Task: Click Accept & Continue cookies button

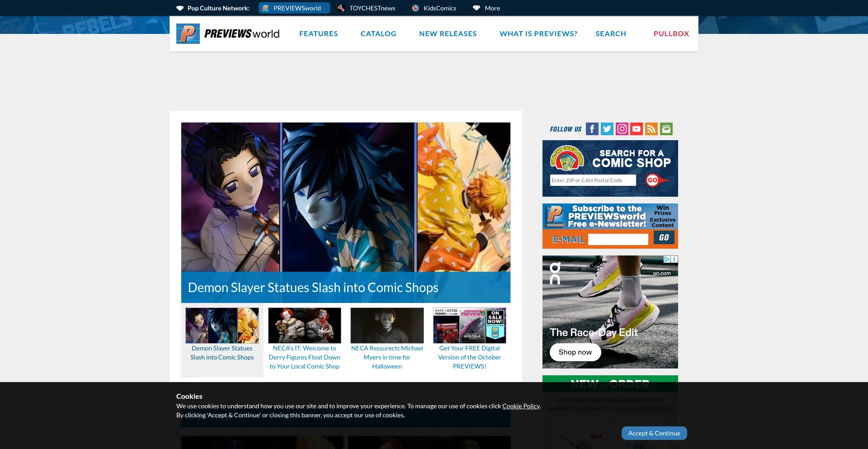Action: coord(654,433)
